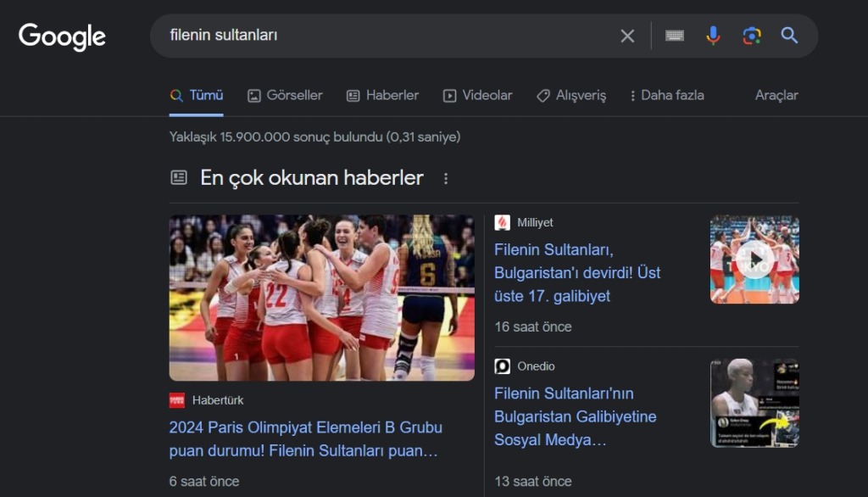Viewport: 868px width, 497px height.
Task: Open the three-dot menu beside 'En çok okunan haberler'
Action: [446, 178]
